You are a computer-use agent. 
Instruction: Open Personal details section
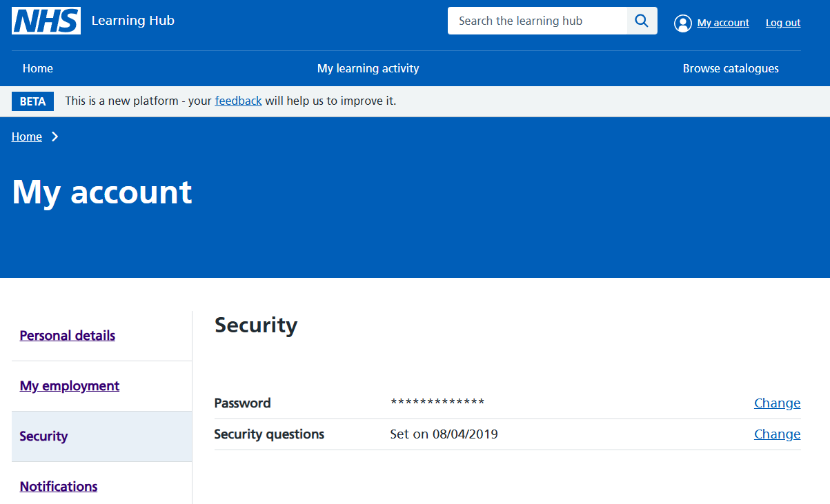(x=68, y=336)
